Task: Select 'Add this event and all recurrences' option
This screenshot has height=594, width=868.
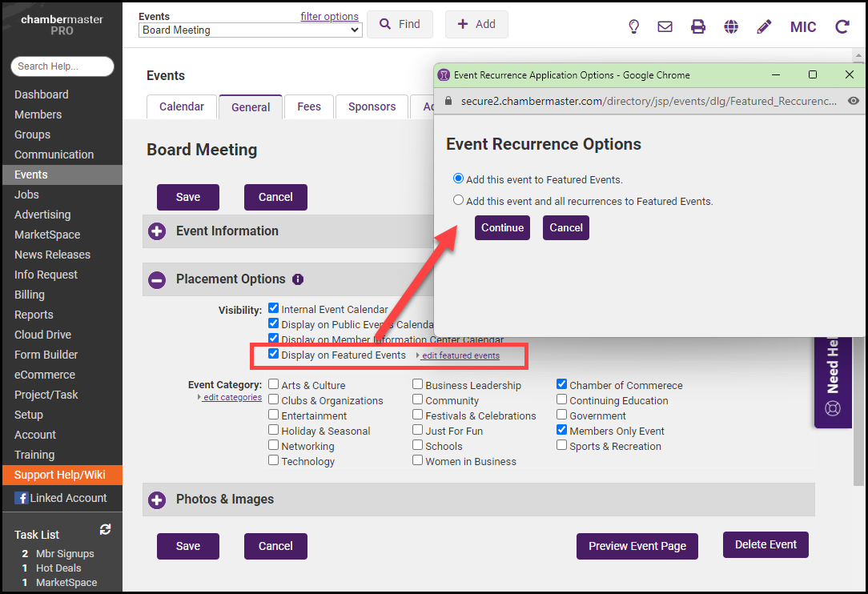Action: tap(458, 200)
